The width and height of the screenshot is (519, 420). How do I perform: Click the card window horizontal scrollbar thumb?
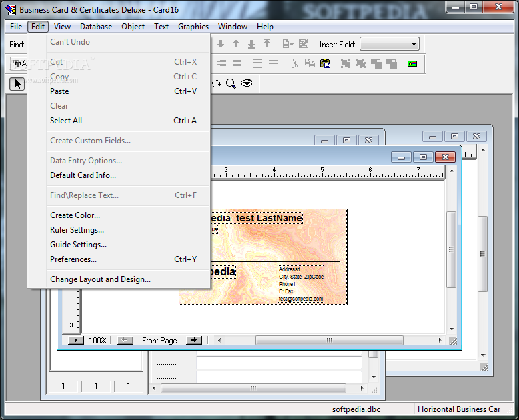coord(330,340)
